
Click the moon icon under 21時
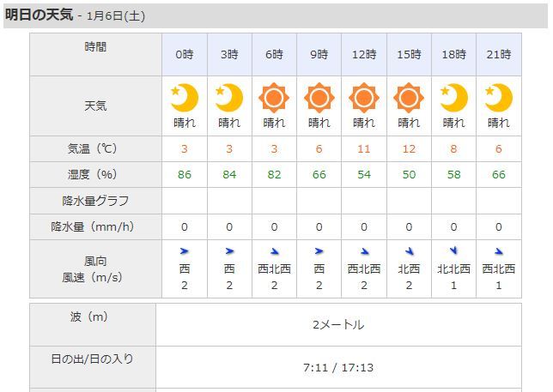click(x=498, y=98)
